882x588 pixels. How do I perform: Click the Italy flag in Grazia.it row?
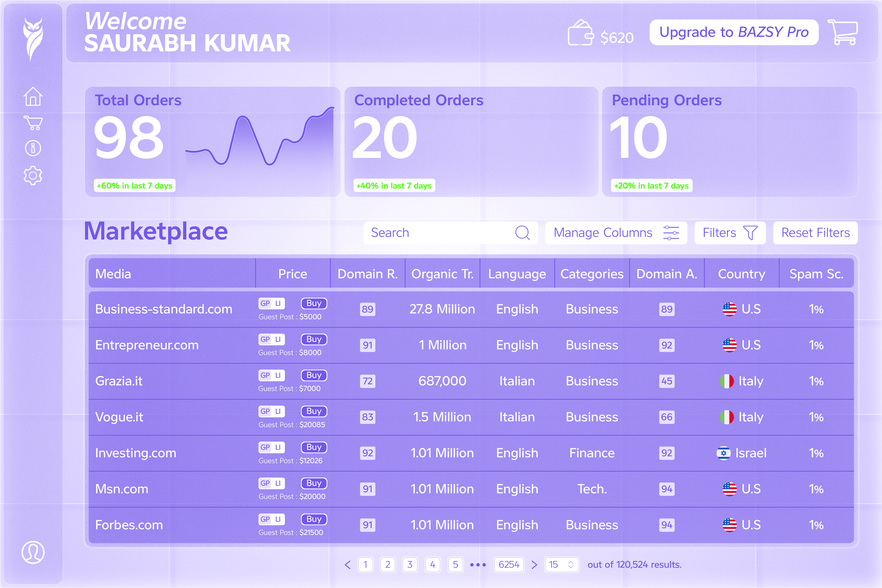coord(727,381)
